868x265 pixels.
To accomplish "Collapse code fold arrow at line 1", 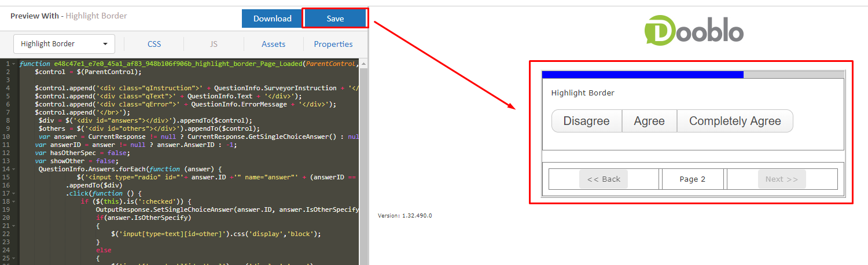I will click(15, 64).
